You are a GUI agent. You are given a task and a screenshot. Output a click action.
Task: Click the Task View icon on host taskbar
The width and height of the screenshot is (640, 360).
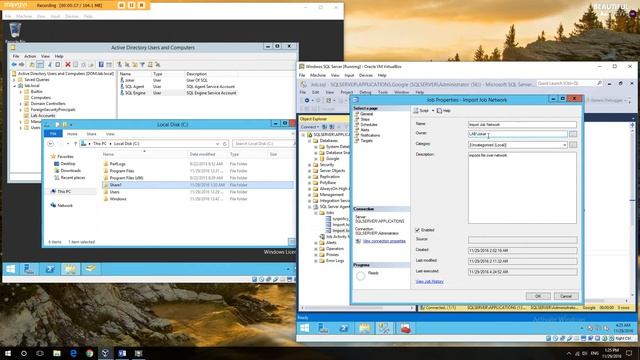coord(40,353)
